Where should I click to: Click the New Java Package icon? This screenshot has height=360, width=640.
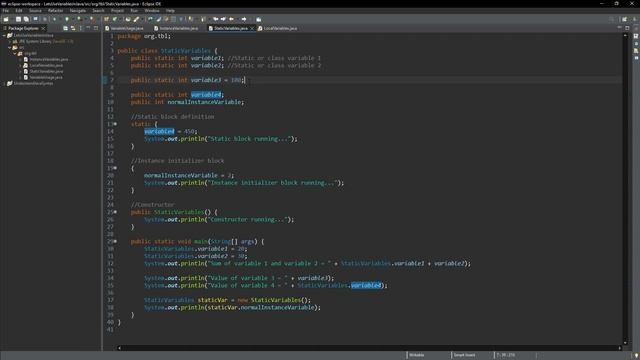click(x=106, y=19)
